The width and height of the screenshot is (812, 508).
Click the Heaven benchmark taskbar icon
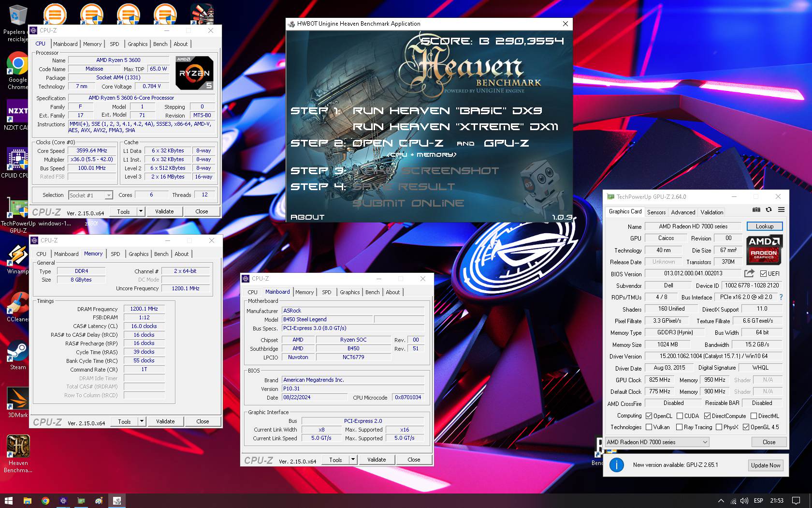[x=117, y=501]
